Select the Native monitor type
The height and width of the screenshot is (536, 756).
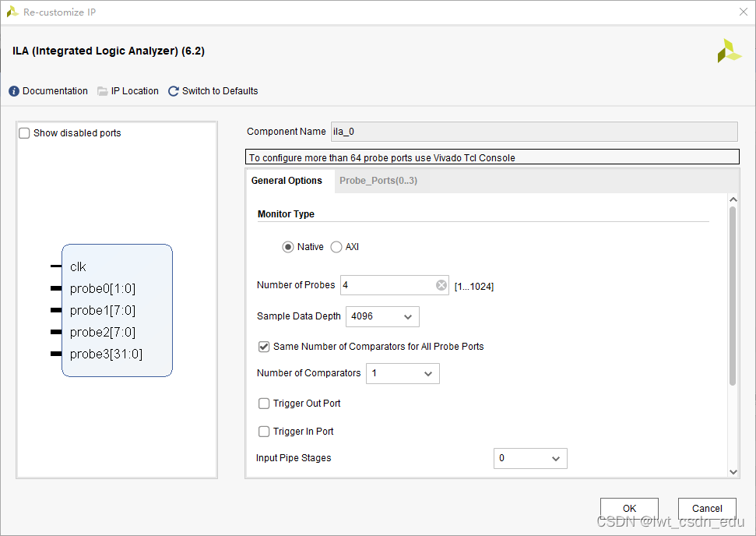tap(288, 247)
